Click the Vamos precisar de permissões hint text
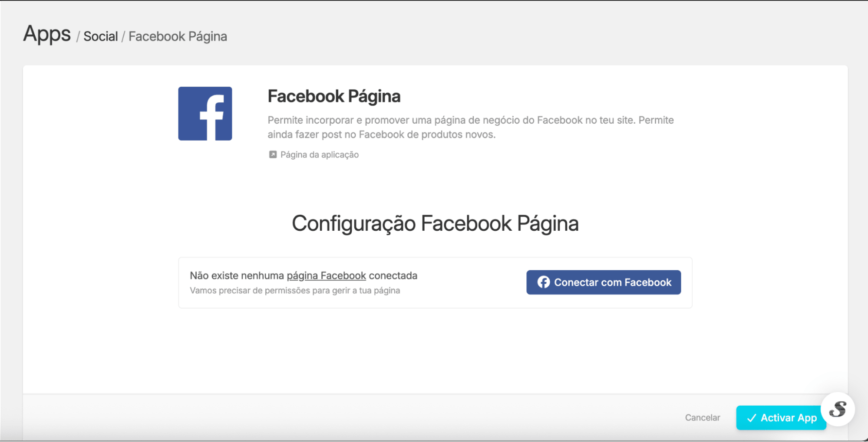 (x=295, y=291)
